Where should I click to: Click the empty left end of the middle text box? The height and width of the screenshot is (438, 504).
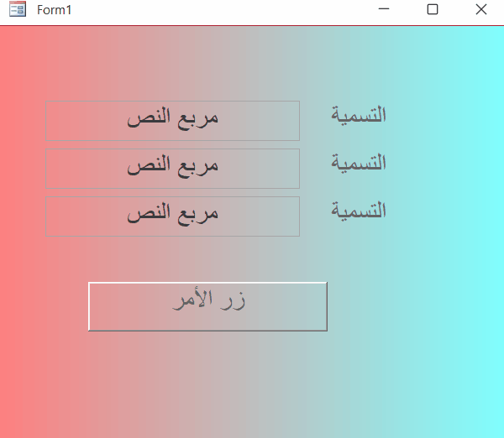pos(71,169)
